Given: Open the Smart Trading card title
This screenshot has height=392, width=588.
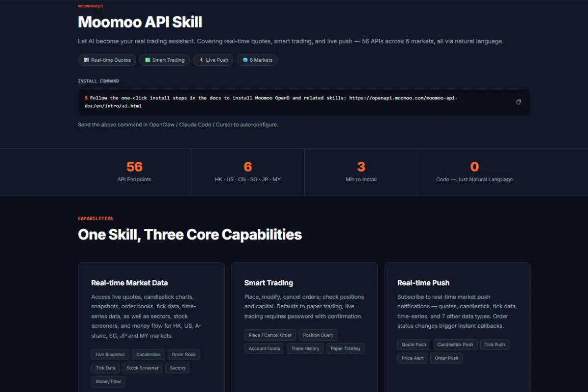Looking at the screenshot, I should pyautogui.click(x=269, y=283).
